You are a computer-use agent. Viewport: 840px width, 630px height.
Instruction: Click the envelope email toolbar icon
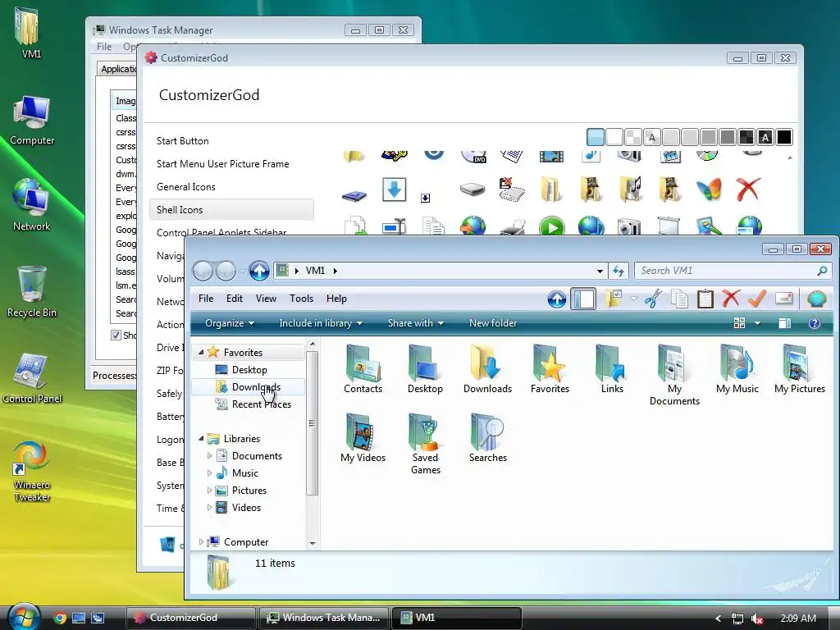point(783,298)
